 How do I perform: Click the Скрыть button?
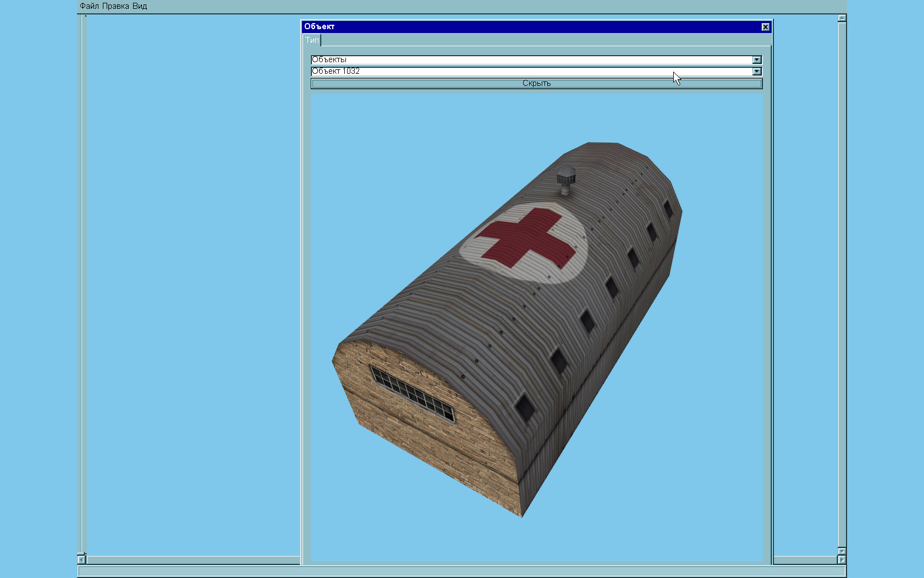(x=536, y=83)
